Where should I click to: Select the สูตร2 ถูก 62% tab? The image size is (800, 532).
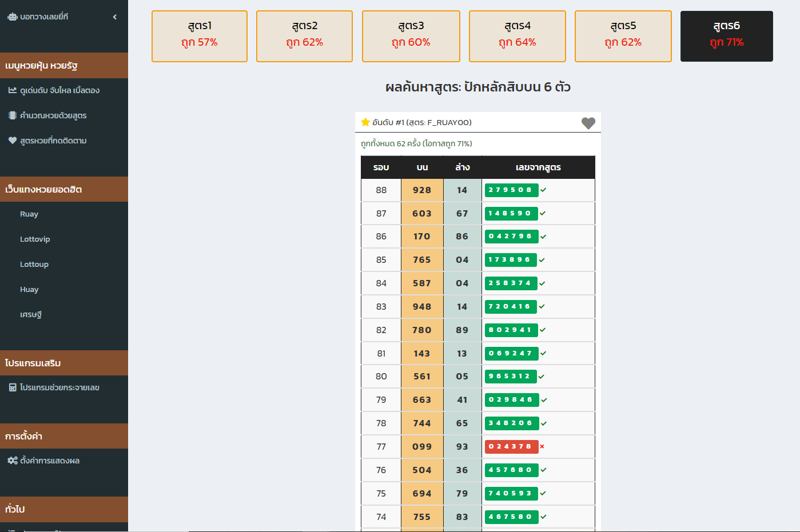point(304,36)
